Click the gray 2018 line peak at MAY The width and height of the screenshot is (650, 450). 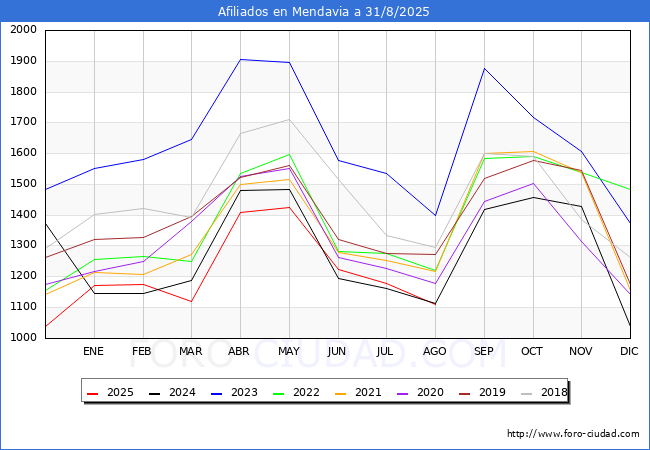tap(289, 119)
